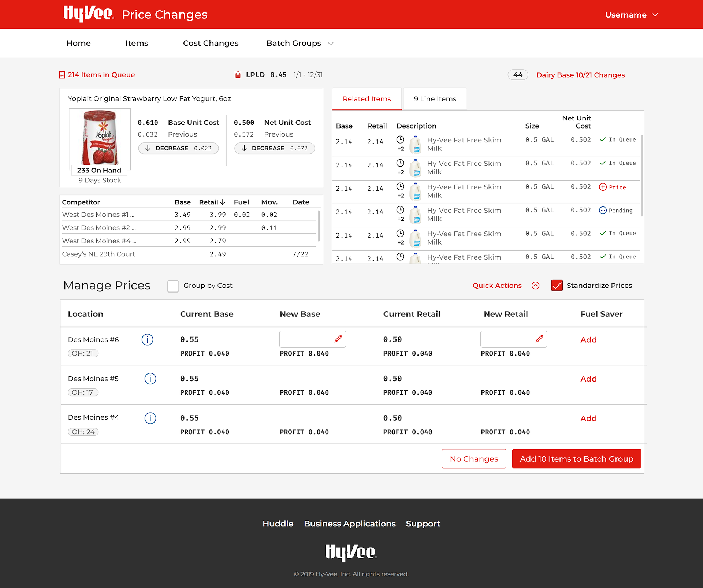Toggle Group by Cost checkbox
This screenshot has height=588, width=703.
coord(173,286)
